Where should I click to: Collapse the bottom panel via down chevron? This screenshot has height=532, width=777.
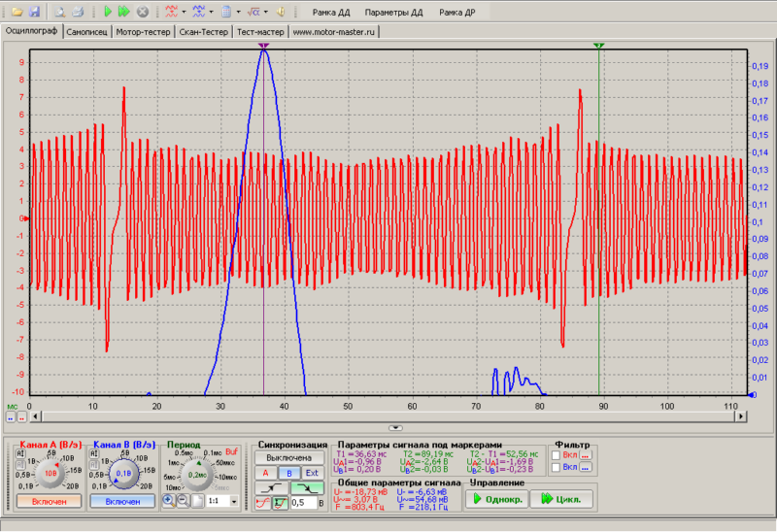[x=395, y=427]
